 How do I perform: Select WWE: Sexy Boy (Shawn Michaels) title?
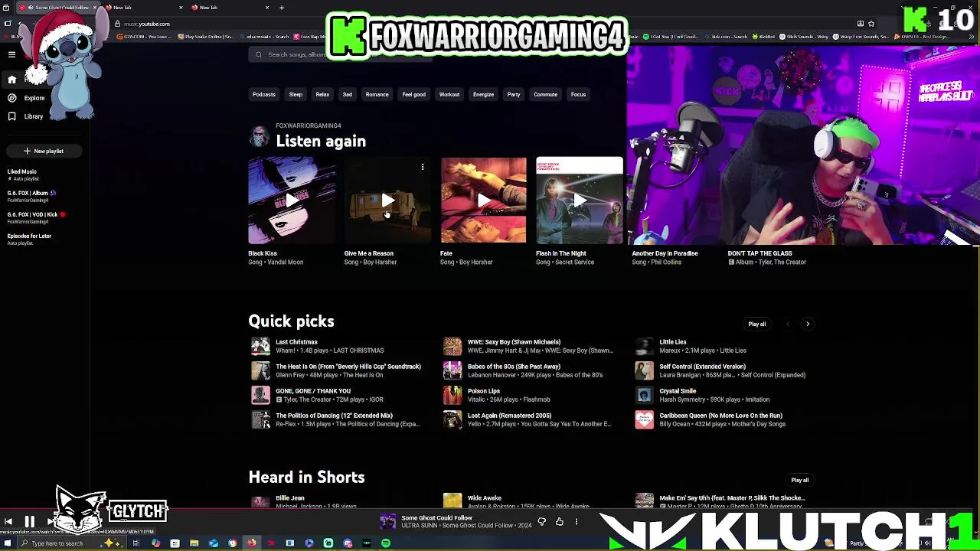[x=514, y=342]
